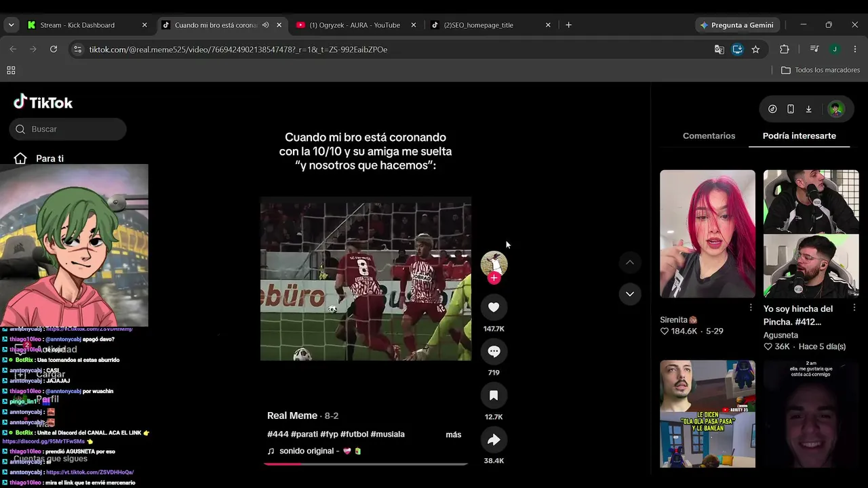Reload the current page
The width and height of the screenshot is (868, 488).
pyautogui.click(x=54, y=49)
